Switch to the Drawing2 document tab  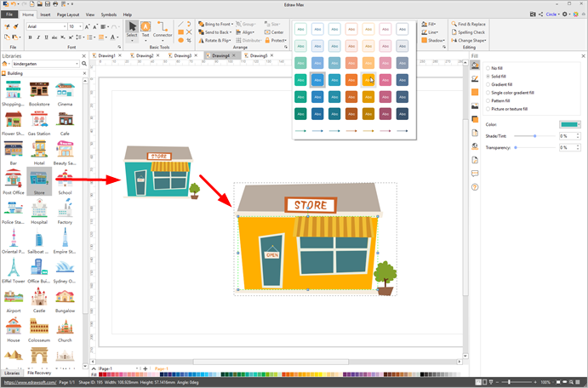[144, 55]
